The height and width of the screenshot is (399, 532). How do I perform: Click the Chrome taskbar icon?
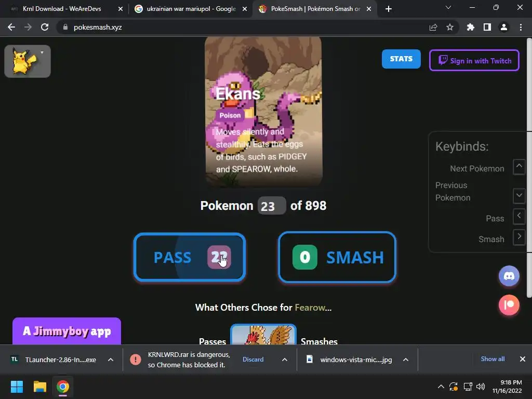click(63, 387)
